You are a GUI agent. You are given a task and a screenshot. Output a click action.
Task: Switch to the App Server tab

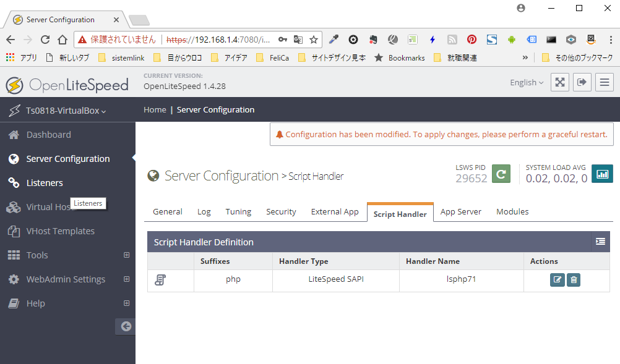[461, 211]
